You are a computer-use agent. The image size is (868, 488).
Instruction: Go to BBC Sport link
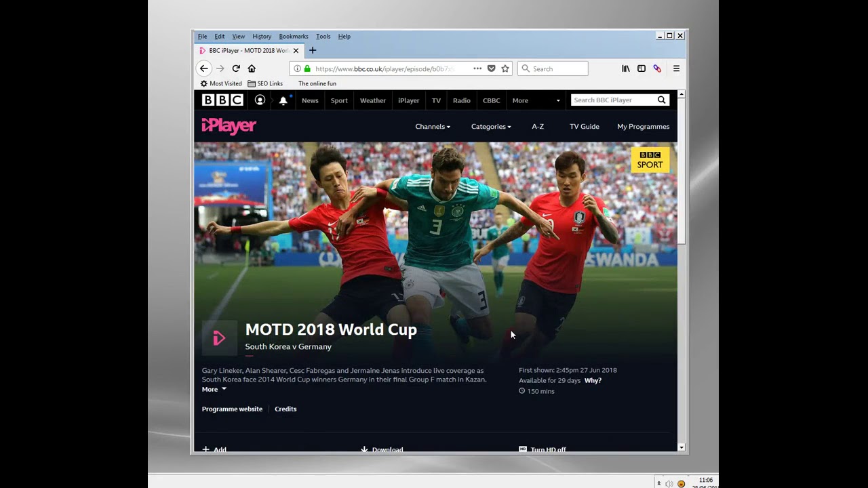coord(339,100)
